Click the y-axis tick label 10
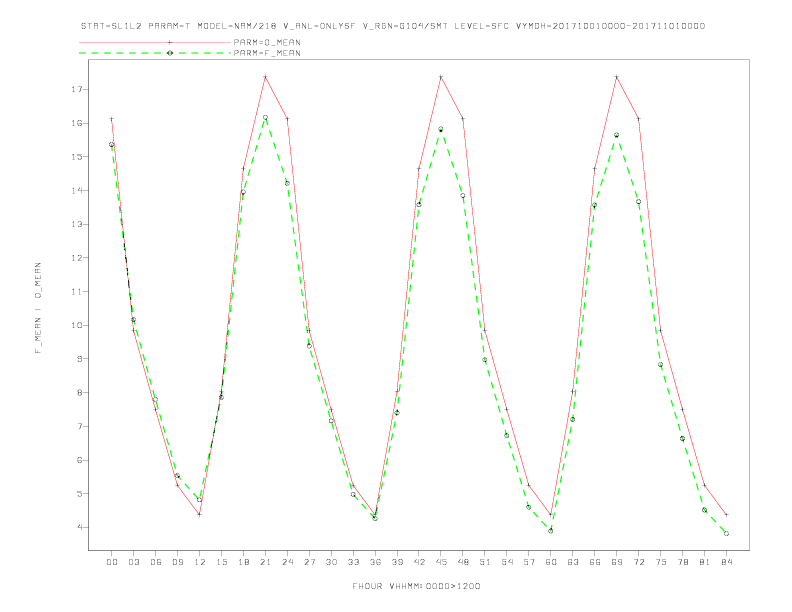 [x=76, y=325]
